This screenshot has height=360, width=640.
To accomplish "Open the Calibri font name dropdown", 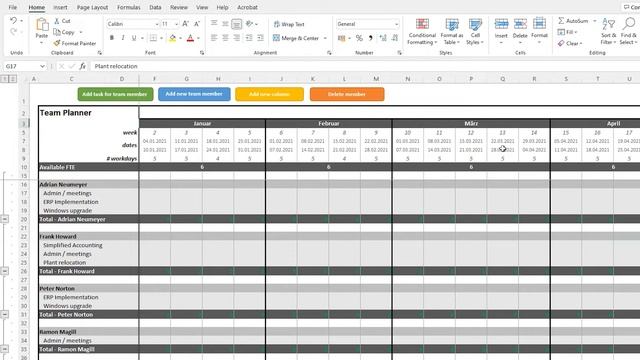I will [x=157, y=24].
